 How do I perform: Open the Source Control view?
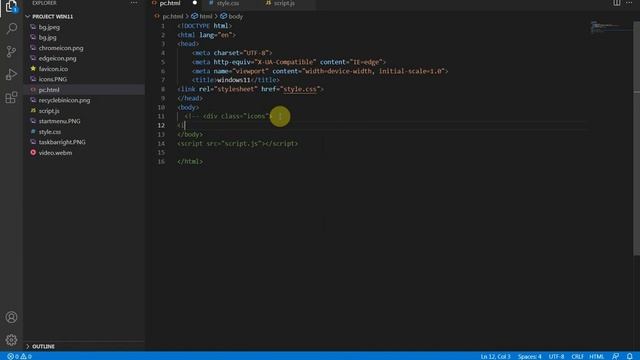(11, 51)
